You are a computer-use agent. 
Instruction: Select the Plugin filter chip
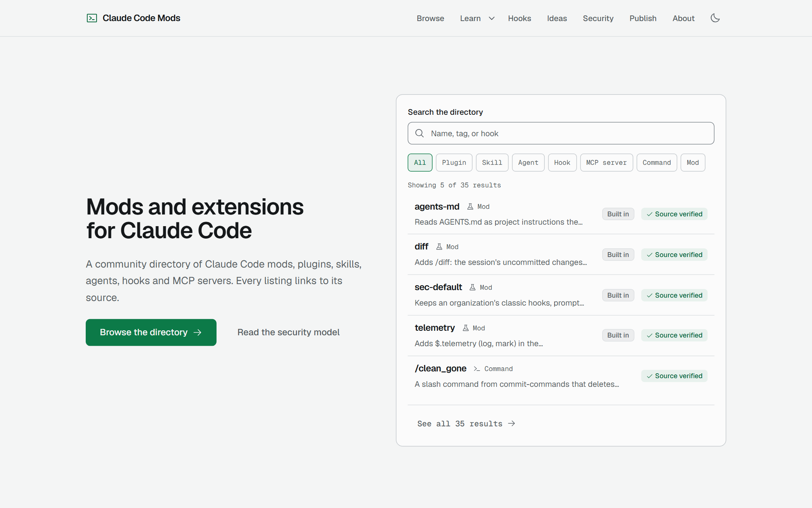click(454, 163)
